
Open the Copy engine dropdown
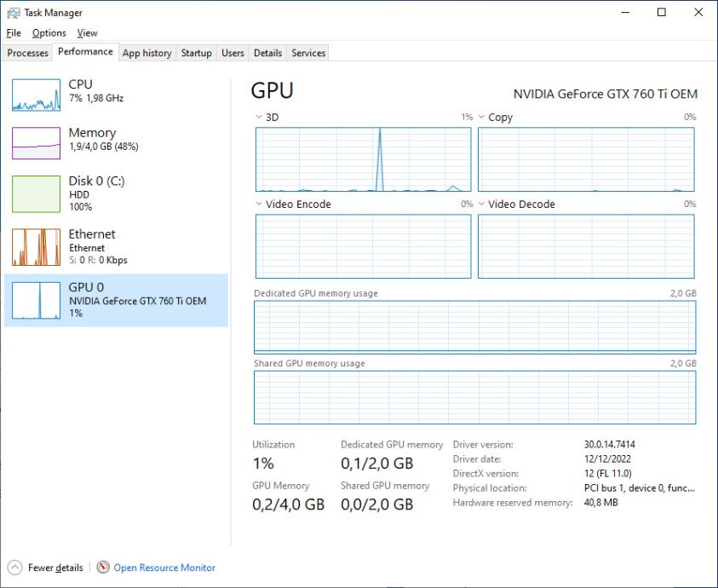pos(482,118)
